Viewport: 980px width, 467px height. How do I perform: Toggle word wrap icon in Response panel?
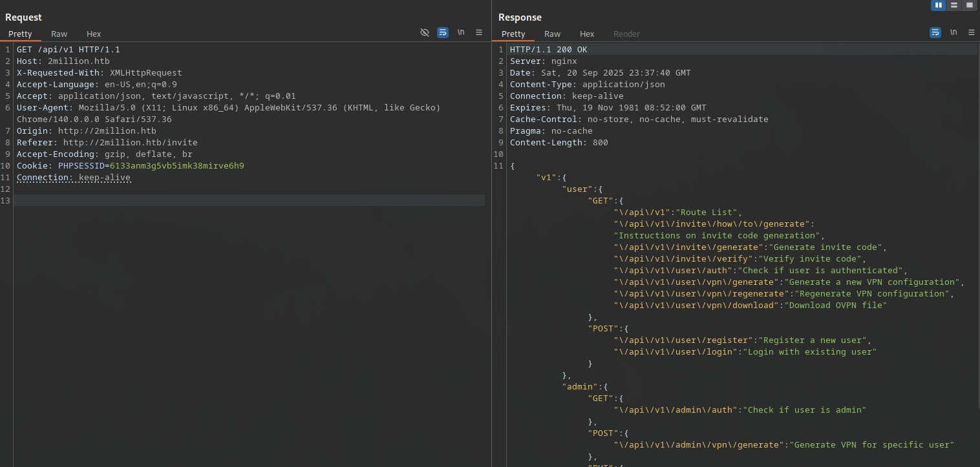tap(935, 32)
